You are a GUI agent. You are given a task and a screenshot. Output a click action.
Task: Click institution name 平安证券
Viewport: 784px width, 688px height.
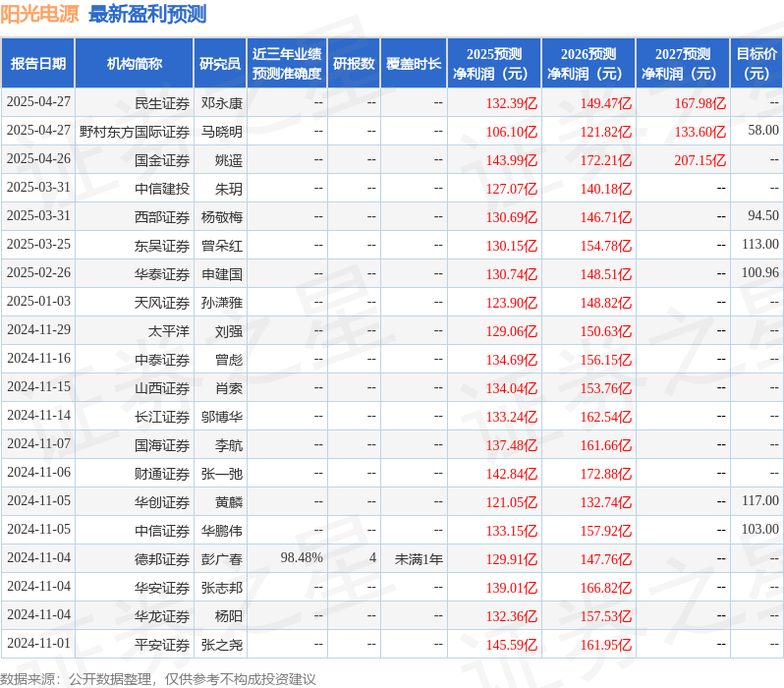click(x=162, y=646)
